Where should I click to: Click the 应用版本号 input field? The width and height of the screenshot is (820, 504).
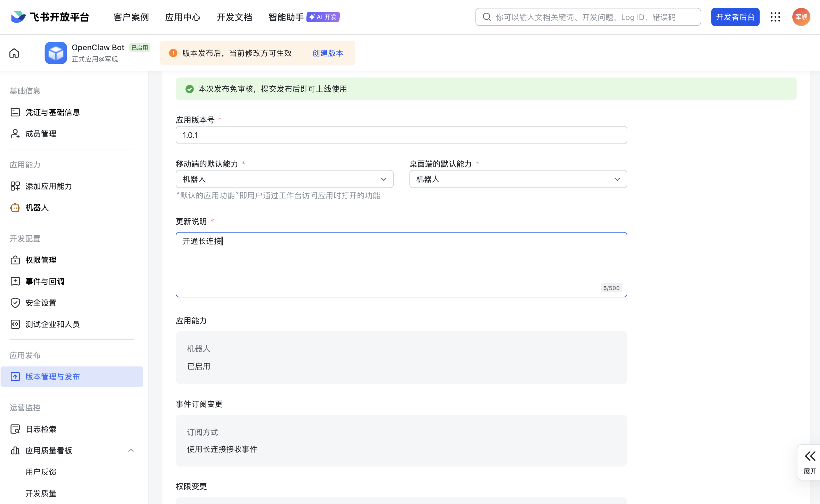[401, 135]
